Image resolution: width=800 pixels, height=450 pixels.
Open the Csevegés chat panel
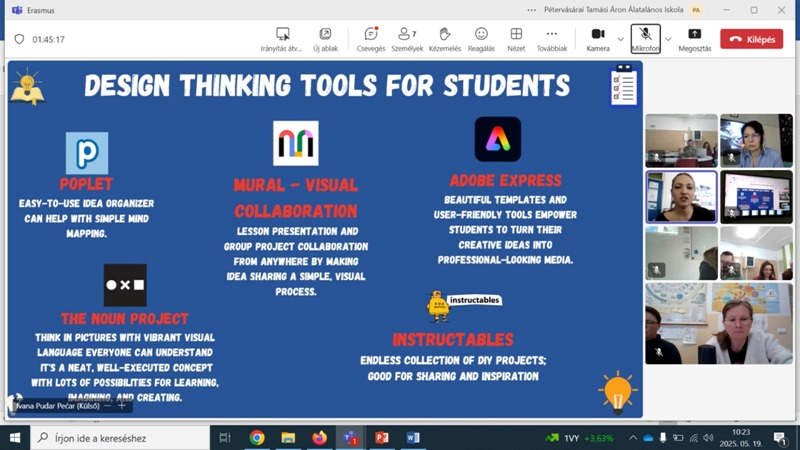[x=371, y=39]
